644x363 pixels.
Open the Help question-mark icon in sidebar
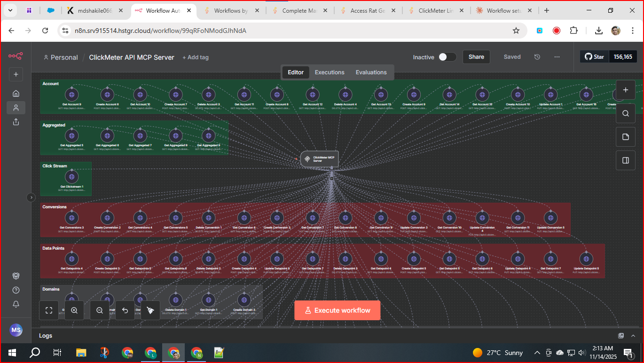tap(16, 290)
